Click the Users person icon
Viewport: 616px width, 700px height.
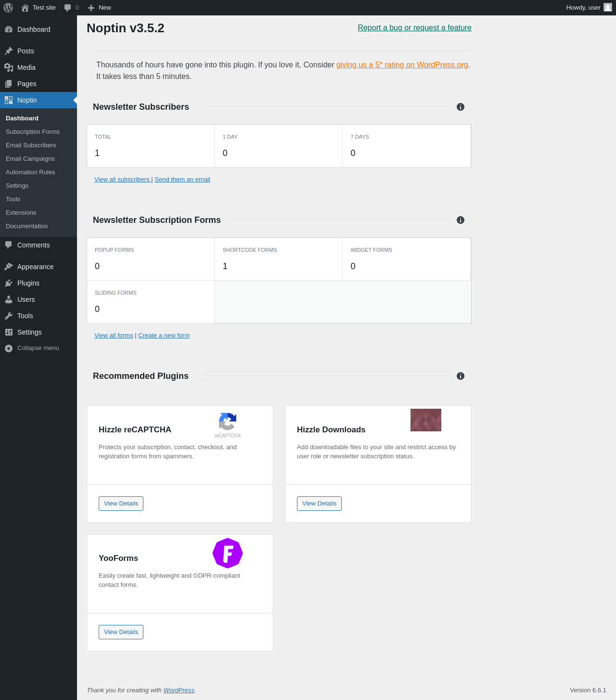coord(9,299)
